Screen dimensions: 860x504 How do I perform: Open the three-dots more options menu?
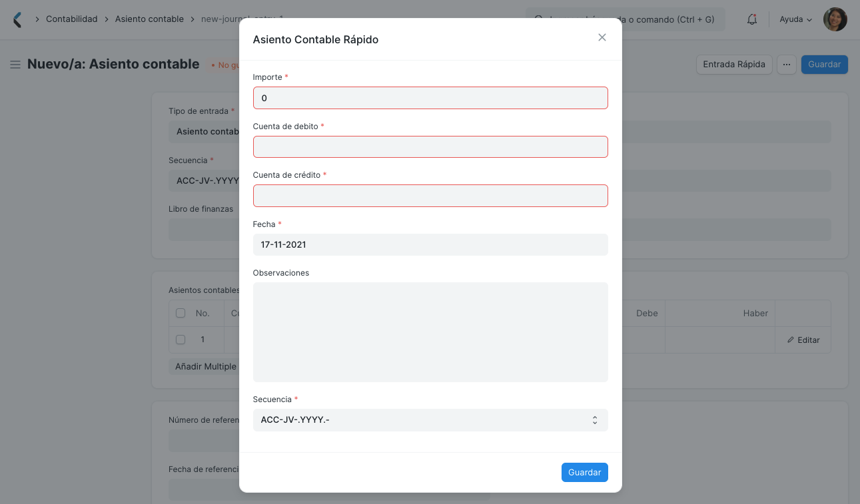tap(787, 65)
